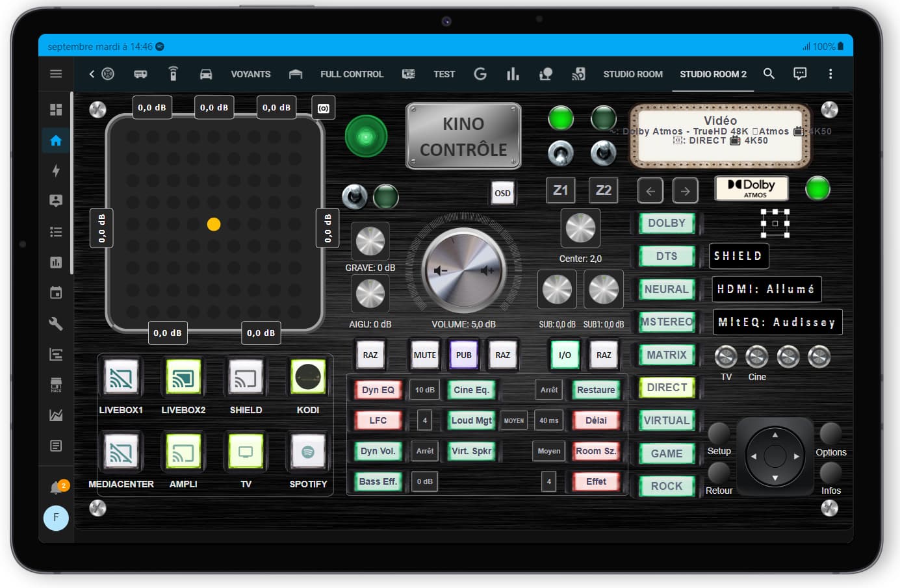Screen dimensions: 900x588
Task: Go back with the tab bar chevron
Action: click(92, 73)
